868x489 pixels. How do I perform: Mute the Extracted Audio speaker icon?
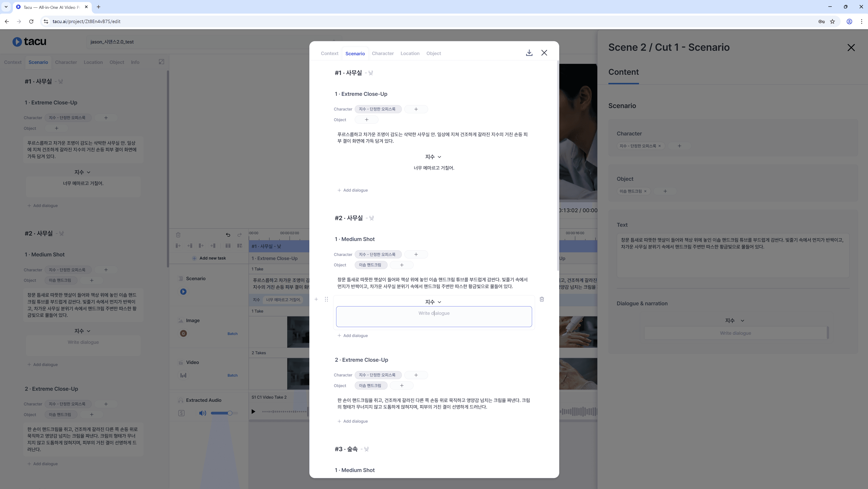coord(203,413)
